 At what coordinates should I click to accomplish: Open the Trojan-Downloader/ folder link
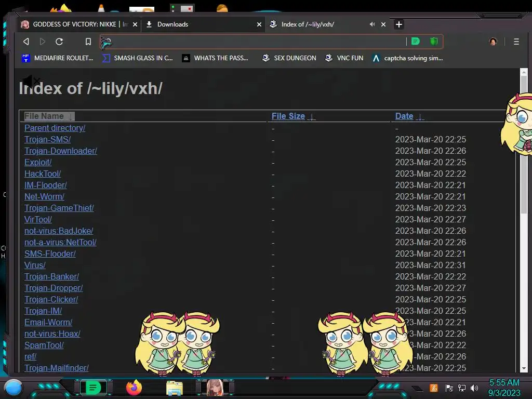[x=61, y=151]
